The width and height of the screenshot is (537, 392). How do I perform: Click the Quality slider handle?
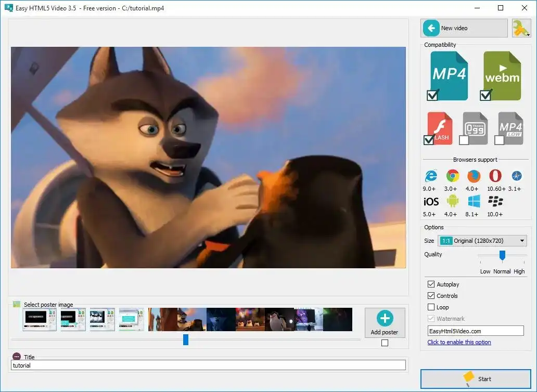[502, 255]
